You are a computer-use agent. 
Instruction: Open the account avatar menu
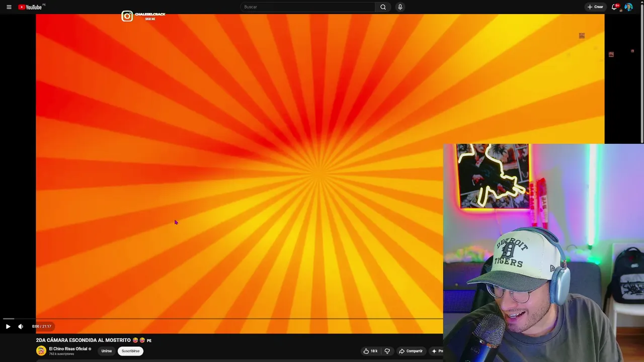tap(628, 7)
